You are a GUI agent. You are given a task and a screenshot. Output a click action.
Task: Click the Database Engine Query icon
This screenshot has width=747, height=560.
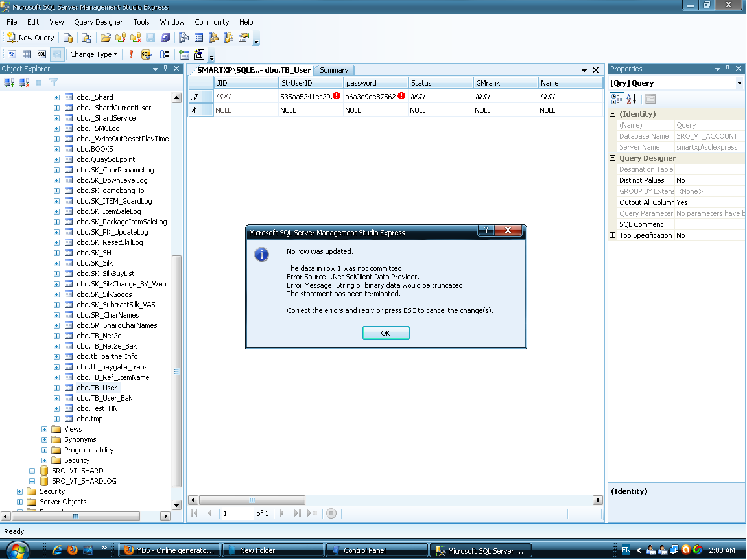click(x=68, y=38)
